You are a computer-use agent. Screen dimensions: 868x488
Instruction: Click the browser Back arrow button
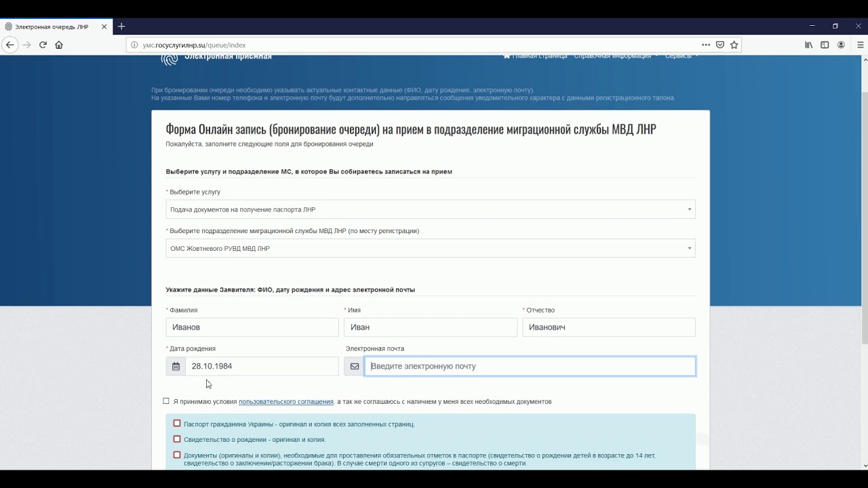click(x=9, y=45)
